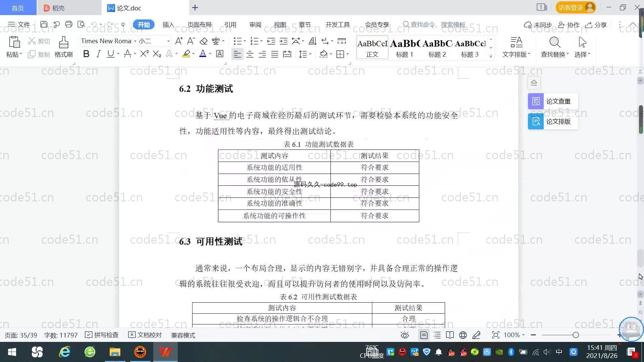Open the font name dropdown
644x362 pixels.
[x=135, y=41]
